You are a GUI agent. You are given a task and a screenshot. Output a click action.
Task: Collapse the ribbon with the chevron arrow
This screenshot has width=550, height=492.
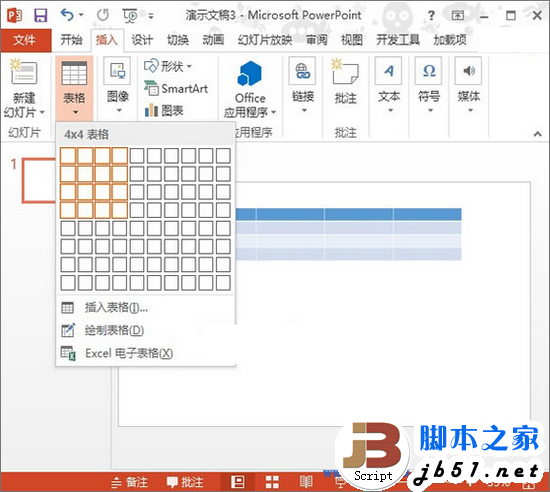537,134
